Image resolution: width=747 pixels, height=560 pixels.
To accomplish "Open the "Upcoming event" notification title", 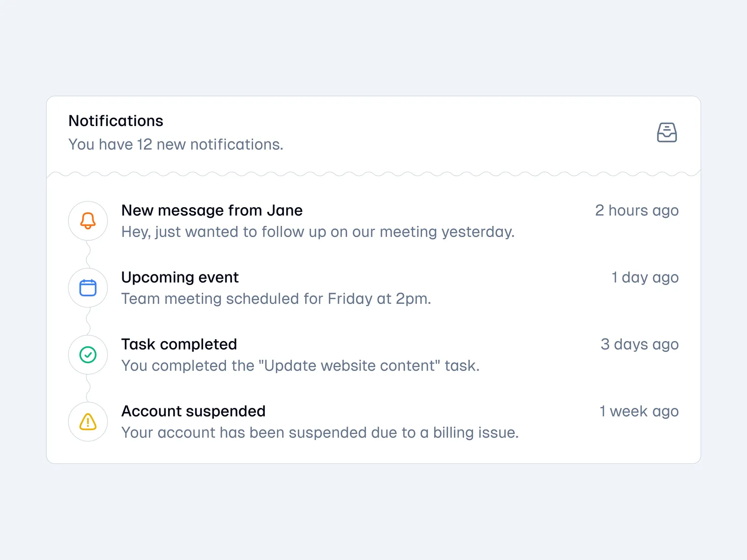I will [180, 277].
